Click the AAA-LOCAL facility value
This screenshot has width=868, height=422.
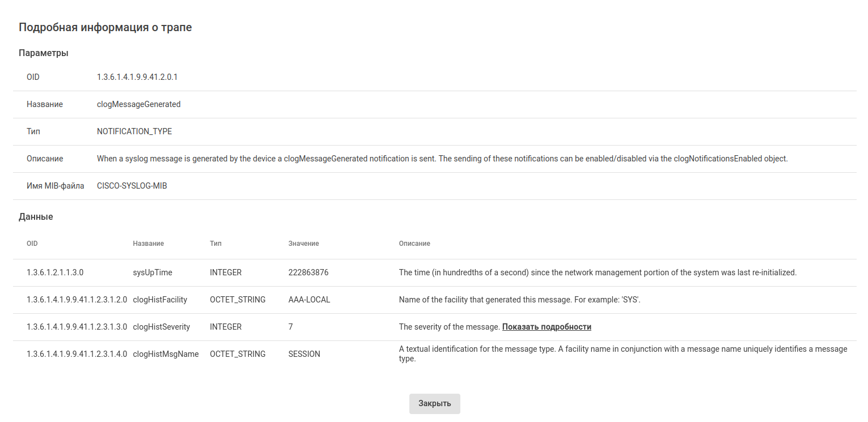click(x=309, y=300)
